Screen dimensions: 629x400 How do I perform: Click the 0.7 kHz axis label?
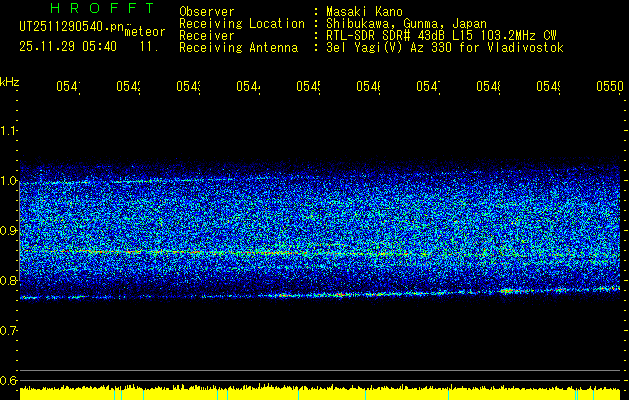(x=8, y=330)
